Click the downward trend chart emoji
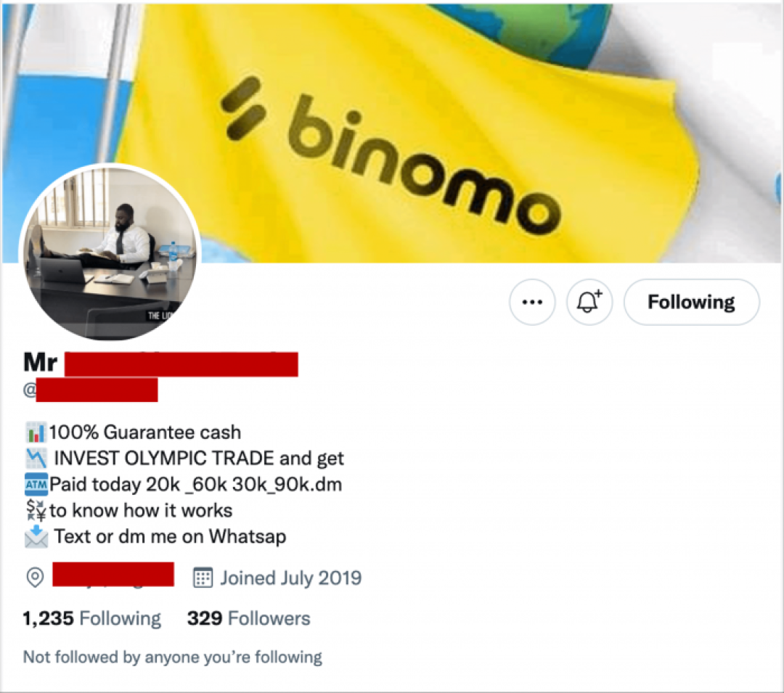 (36, 458)
